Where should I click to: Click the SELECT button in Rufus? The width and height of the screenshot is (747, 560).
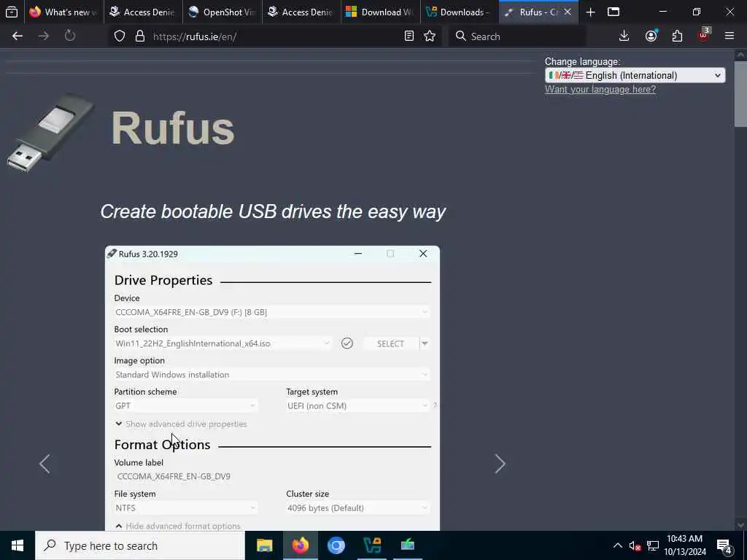tap(391, 343)
